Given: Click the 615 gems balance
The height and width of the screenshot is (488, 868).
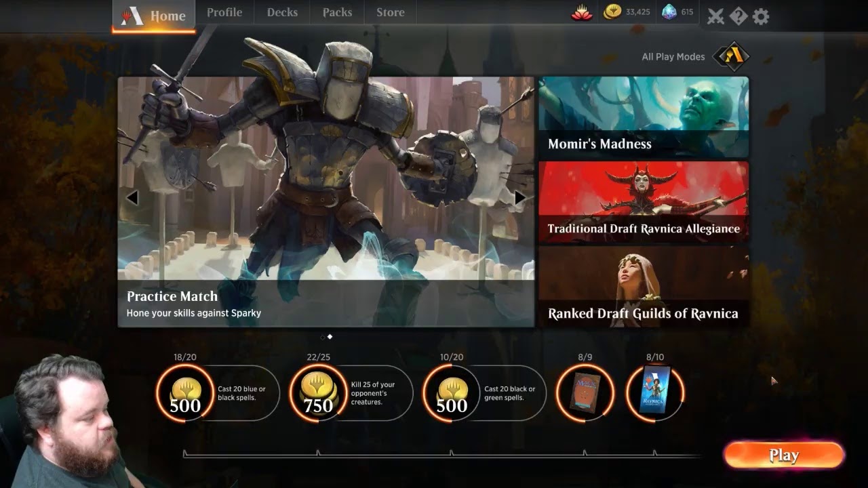Looking at the screenshot, I should [x=687, y=12].
